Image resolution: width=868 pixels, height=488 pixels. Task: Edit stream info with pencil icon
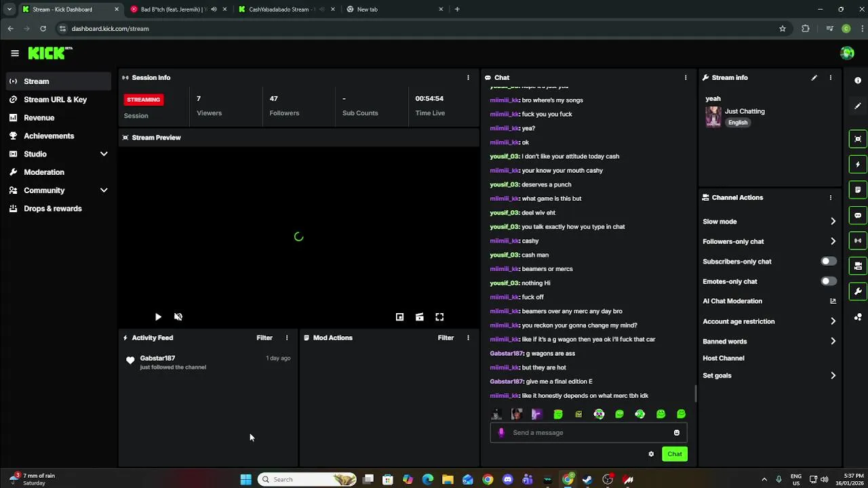coord(814,77)
